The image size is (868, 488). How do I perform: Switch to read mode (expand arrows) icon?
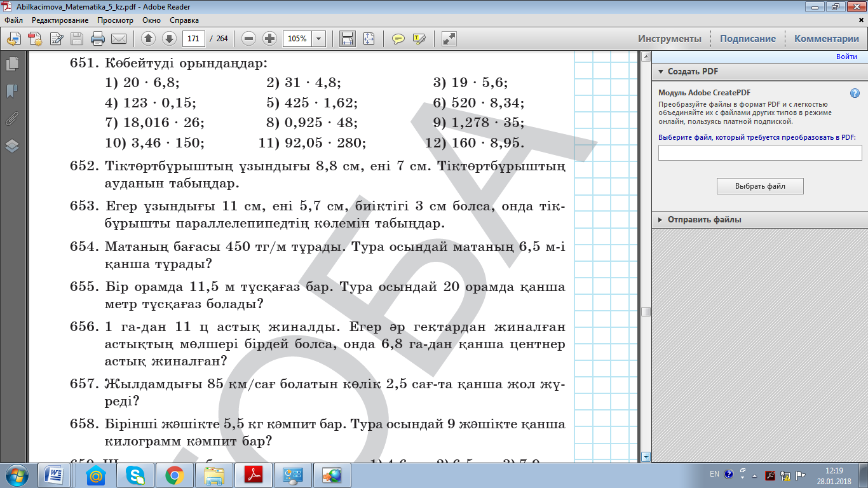tap(449, 38)
